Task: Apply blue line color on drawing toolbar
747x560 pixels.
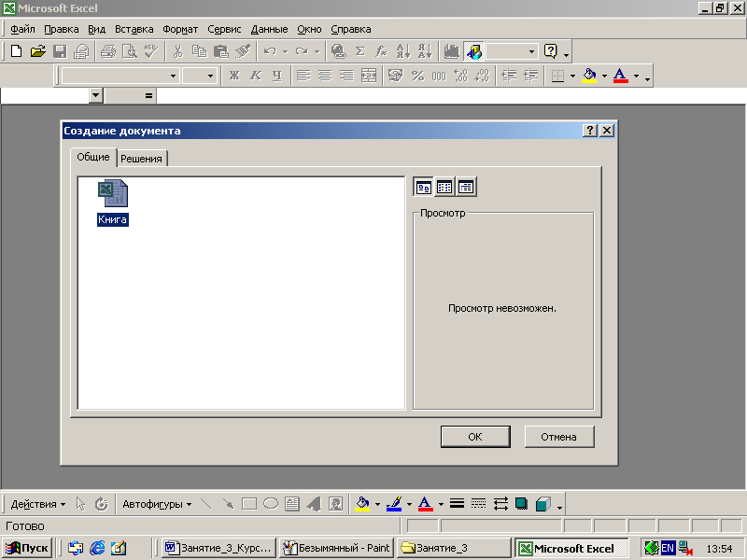Action: pyautogui.click(x=394, y=504)
